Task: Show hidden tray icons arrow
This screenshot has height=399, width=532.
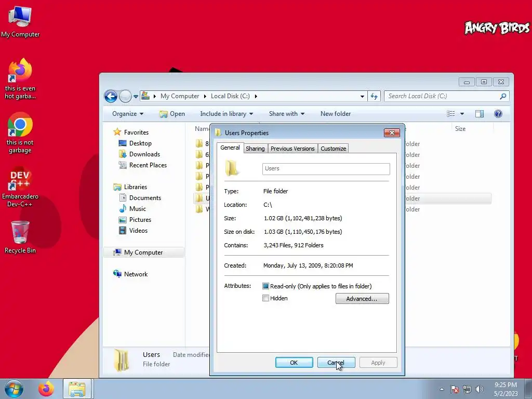Action: [442, 389]
